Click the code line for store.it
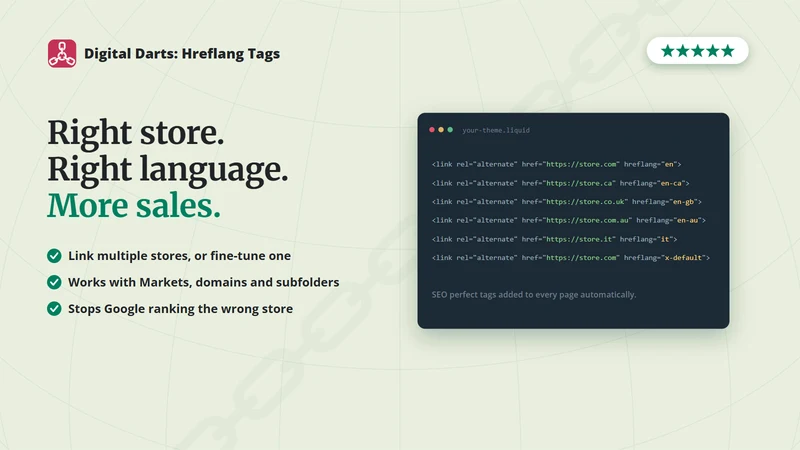Screen dimensions: 800x450 [x=554, y=239]
